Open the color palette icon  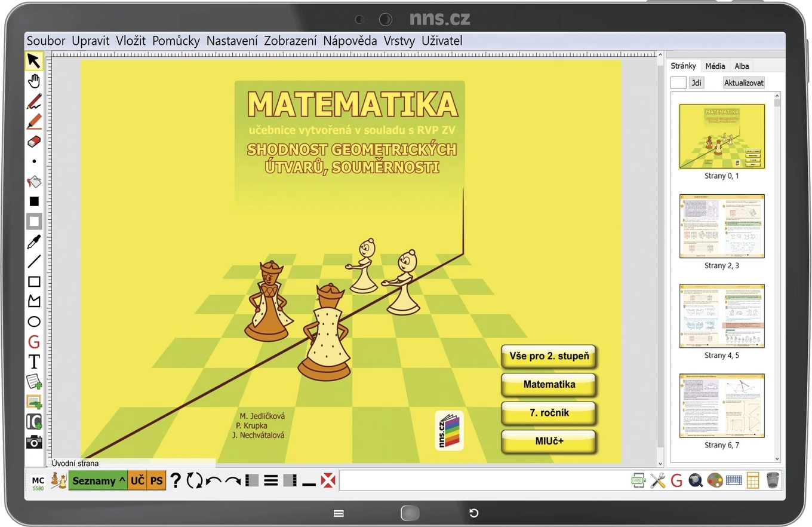click(x=715, y=480)
